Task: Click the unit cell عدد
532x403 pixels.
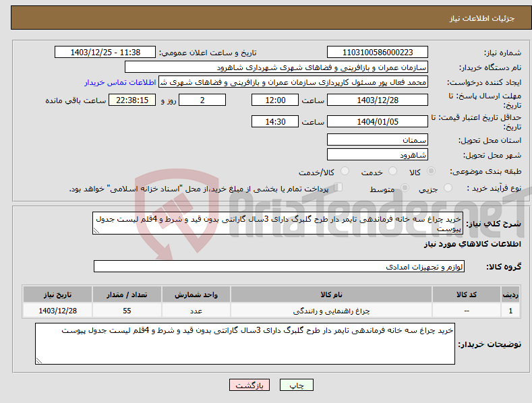Action: point(196,311)
